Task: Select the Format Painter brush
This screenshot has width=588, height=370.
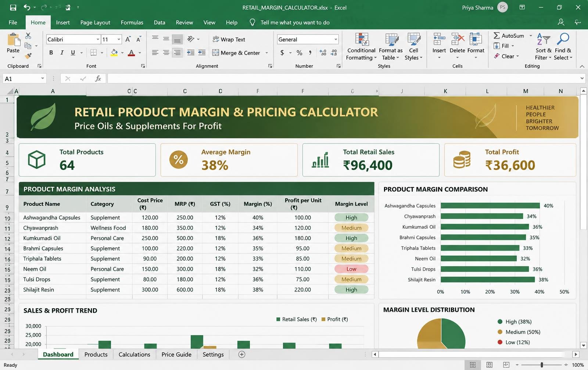Action: click(x=28, y=56)
